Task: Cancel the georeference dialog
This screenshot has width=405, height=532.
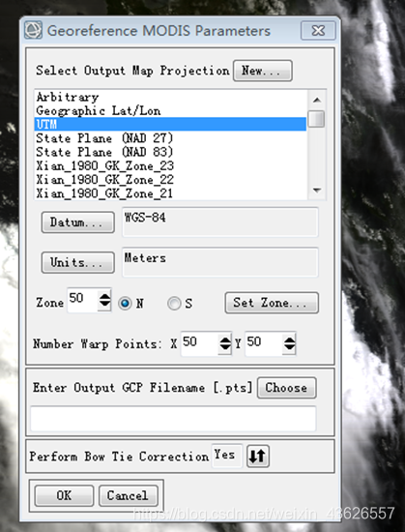Action: click(129, 495)
